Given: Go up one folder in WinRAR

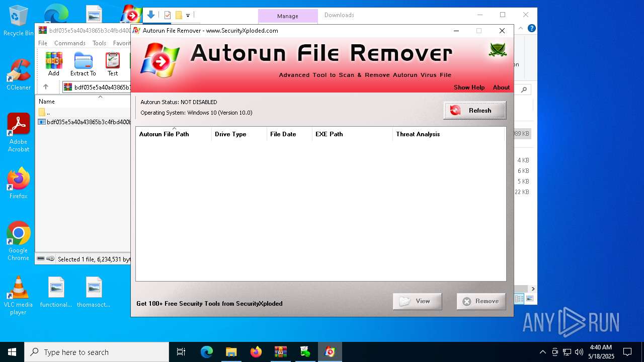Looking at the screenshot, I should tap(46, 87).
